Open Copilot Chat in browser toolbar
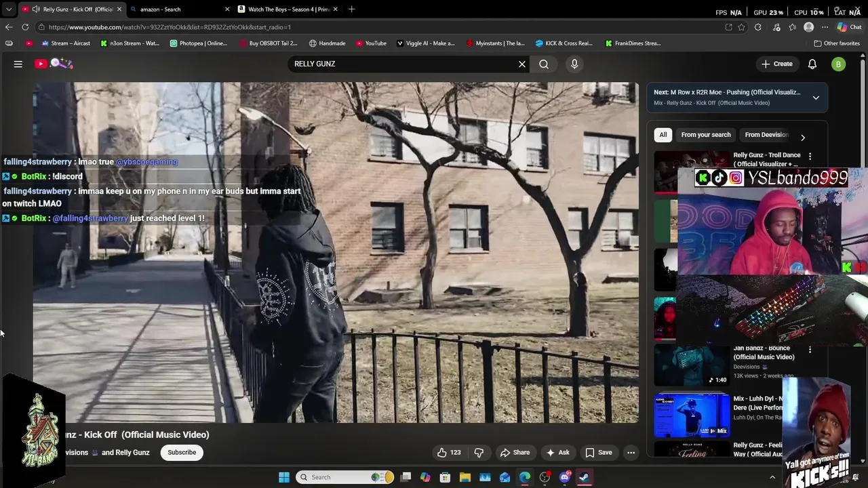 tap(849, 27)
